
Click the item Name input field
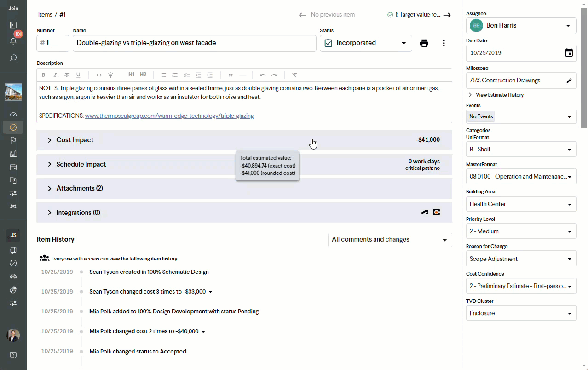pyautogui.click(x=194, y=43)
